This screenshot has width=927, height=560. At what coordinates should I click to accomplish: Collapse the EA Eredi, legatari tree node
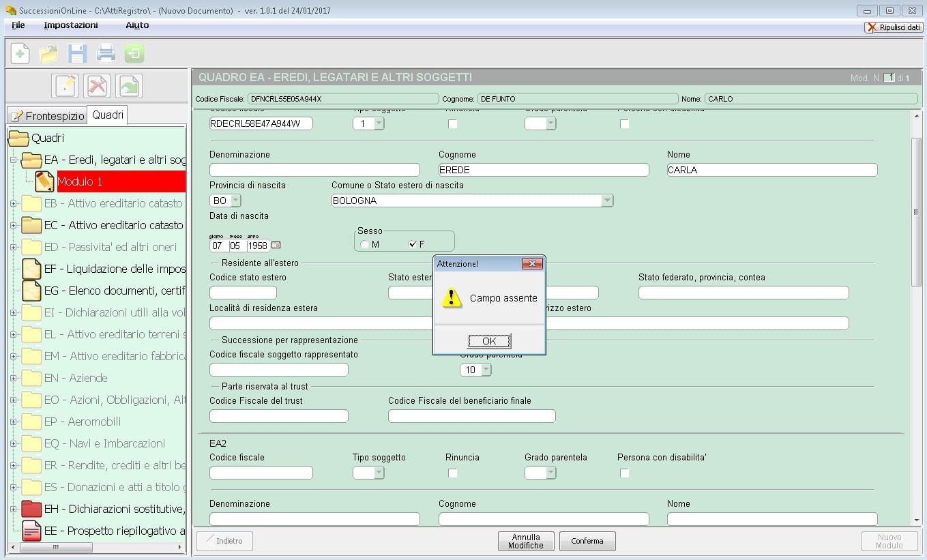pyautogui.click(x=13, y=160)
